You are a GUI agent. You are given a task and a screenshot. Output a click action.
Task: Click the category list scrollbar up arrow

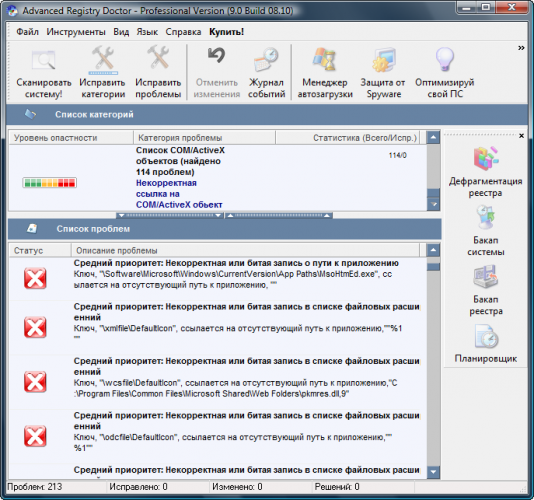click(x=433, y=137)
